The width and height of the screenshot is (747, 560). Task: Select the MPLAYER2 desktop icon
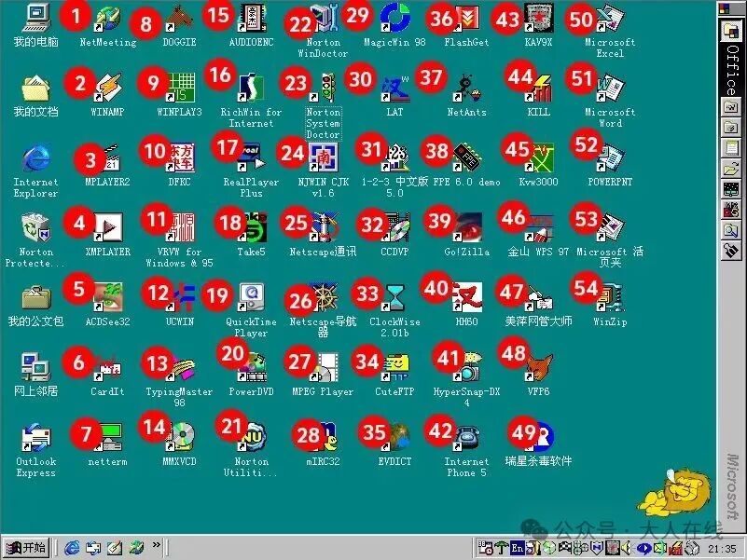coord(108,158)
